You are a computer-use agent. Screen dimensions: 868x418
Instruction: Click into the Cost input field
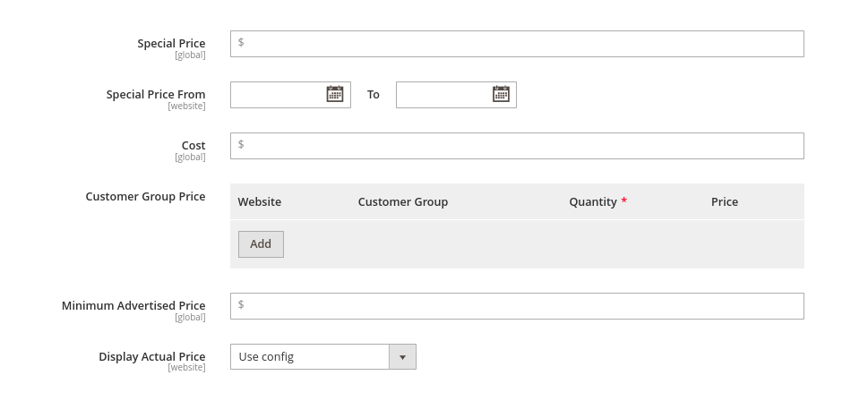[x=517, y=146]
